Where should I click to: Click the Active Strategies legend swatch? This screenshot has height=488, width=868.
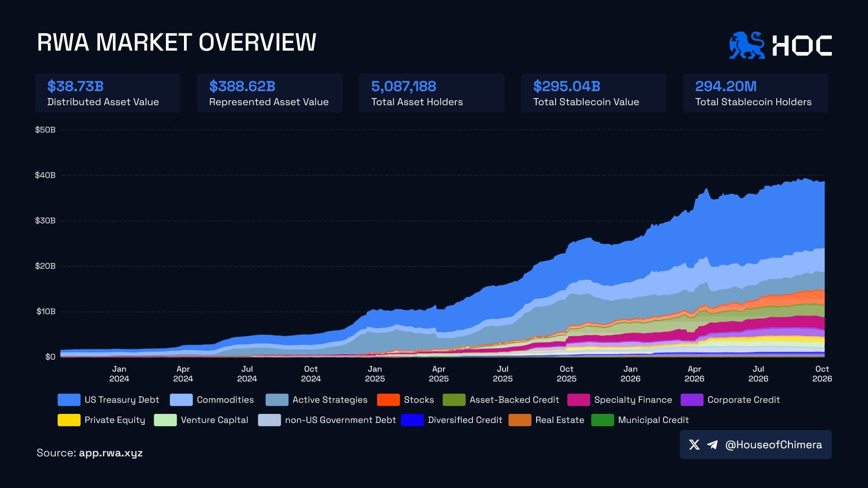277,400
